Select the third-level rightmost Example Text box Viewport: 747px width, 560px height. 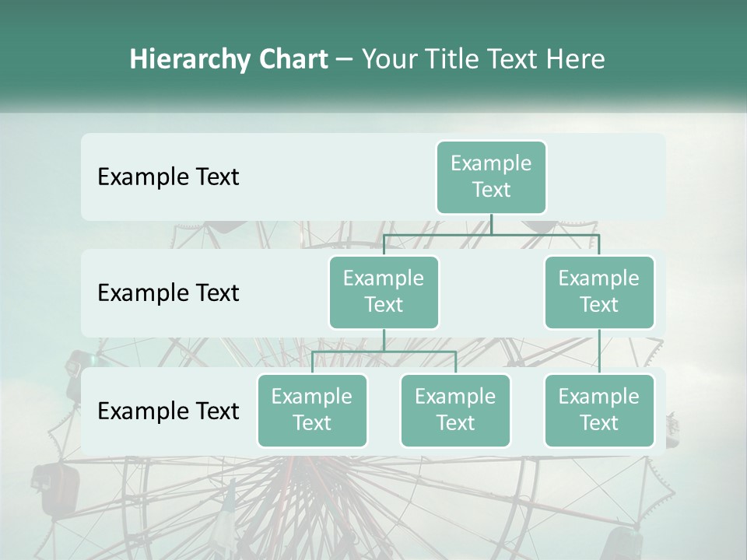click(x=599, y=410)
